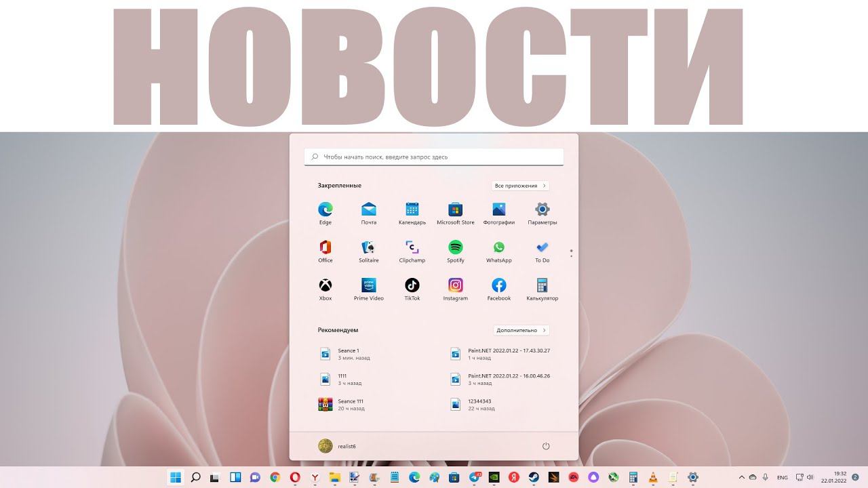
Task: Open Параметры from pinned apps
Action: tap(542, 213)
